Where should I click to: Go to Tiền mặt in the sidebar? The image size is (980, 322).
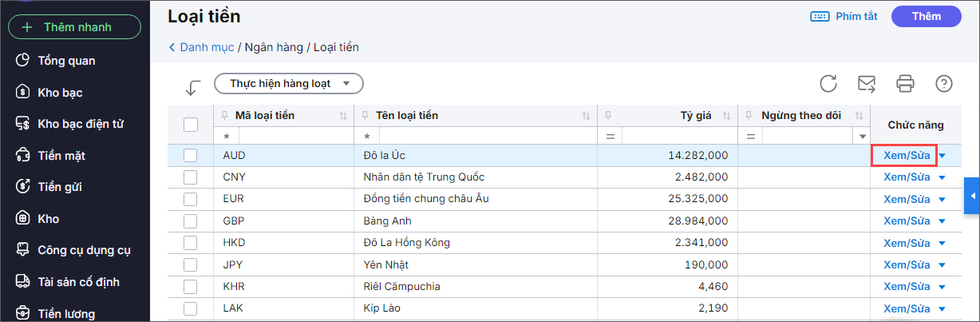61,156
